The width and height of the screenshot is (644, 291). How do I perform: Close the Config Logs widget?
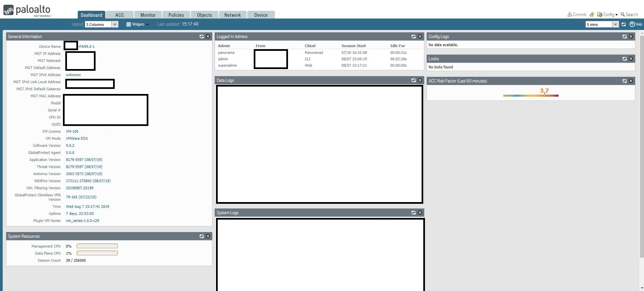pos(631,36)
